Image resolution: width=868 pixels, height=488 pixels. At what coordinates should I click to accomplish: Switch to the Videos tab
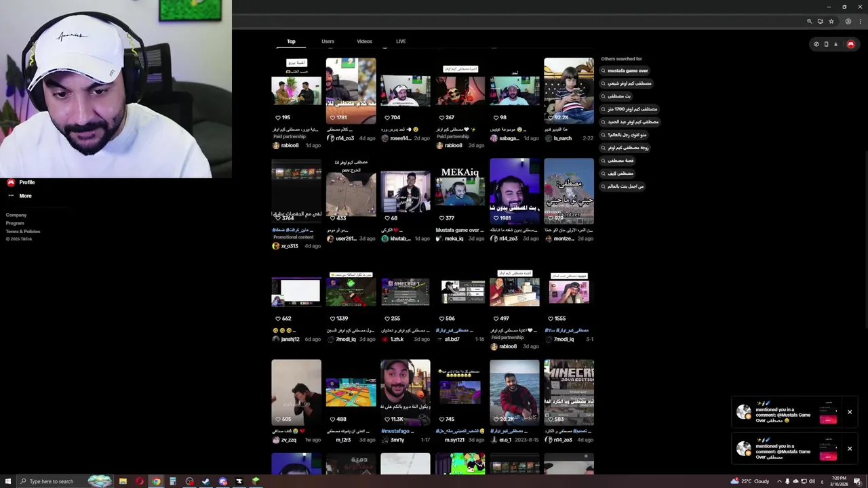(364, 41)
